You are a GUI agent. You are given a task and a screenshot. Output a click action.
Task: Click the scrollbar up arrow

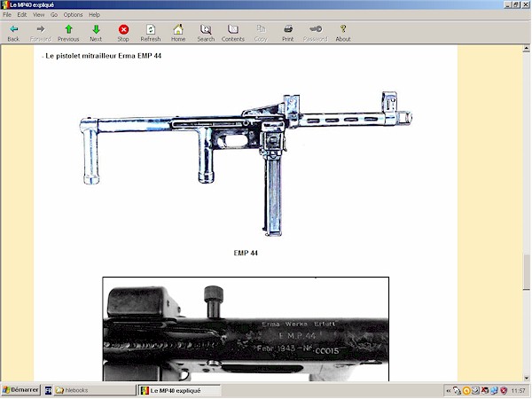526,49
